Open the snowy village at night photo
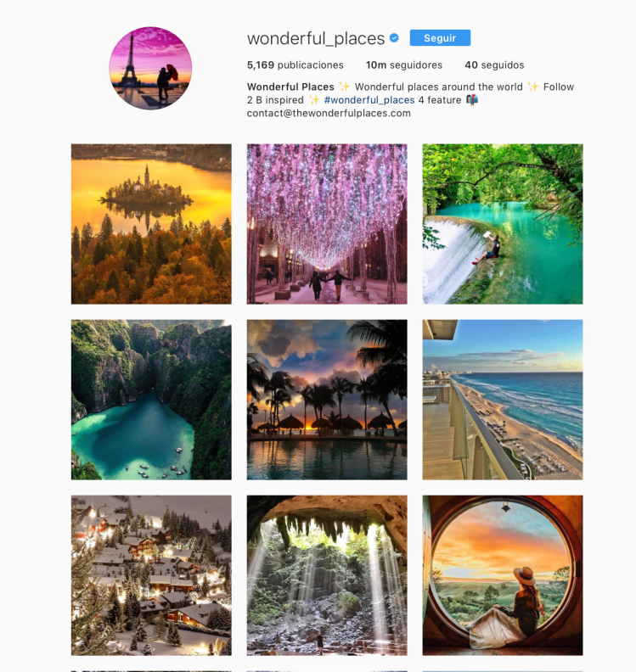636x672 pixels. [x=151, y=575]
